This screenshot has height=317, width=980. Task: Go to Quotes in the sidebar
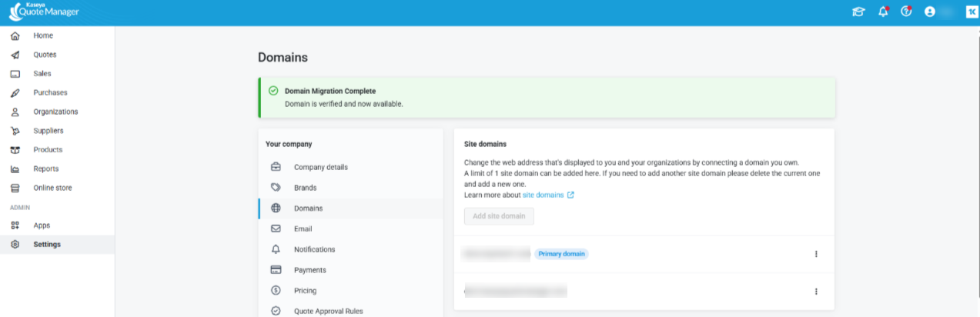click(x=45, y=55)
